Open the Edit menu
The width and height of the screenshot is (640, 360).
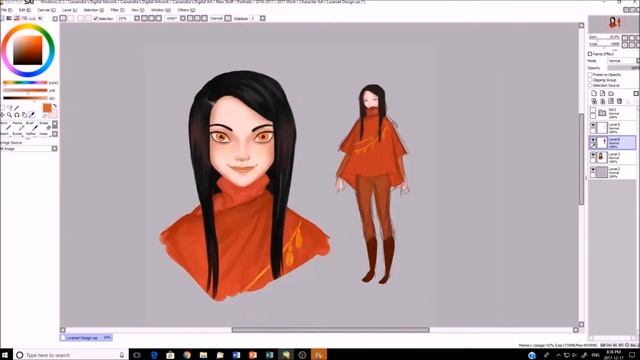tap(24, 10)
